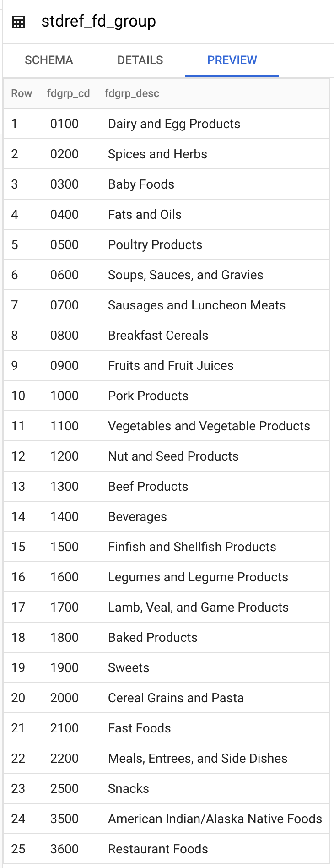334x868 pixels.
Task: Click the table icon beside stdref_fd_group
Action: click(x=18, y=22)
